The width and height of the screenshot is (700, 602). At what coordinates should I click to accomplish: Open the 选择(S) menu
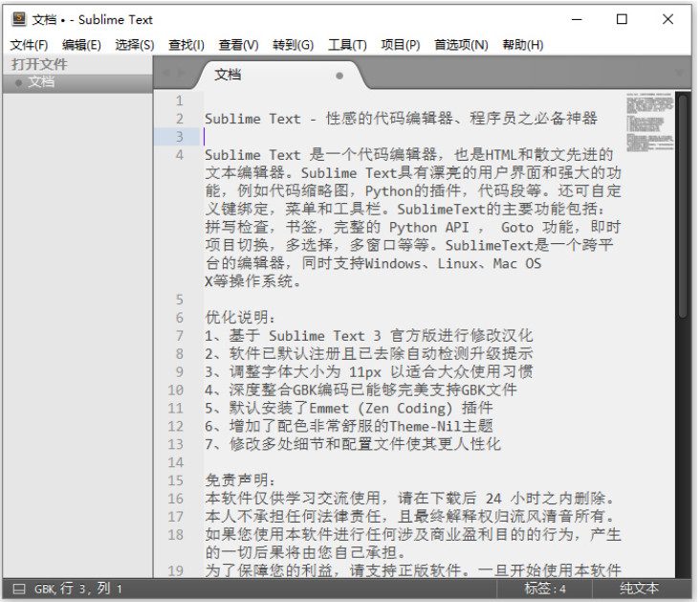[x=135, y=45]
